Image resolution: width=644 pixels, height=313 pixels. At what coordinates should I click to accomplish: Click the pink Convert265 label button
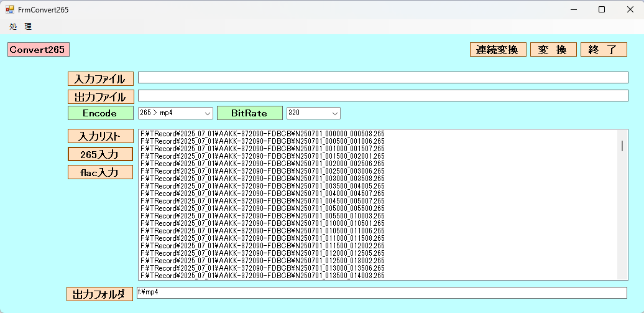38,50
